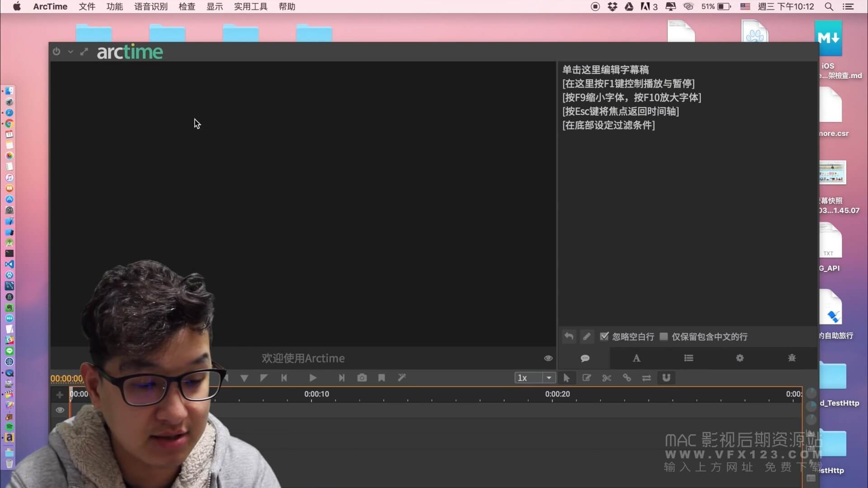Open the gear settings tab
868x488 pixels.
point(740,358)
